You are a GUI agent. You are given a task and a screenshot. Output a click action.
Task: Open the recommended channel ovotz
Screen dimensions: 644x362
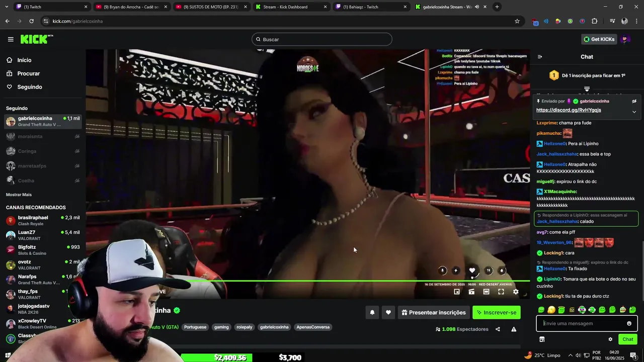pos(43,264)
